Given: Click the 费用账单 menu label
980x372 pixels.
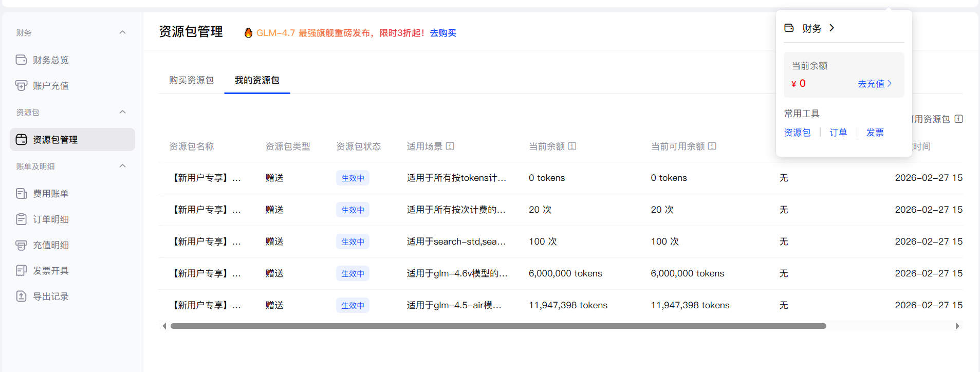Looking at the screenshot, I should [51, 194].
